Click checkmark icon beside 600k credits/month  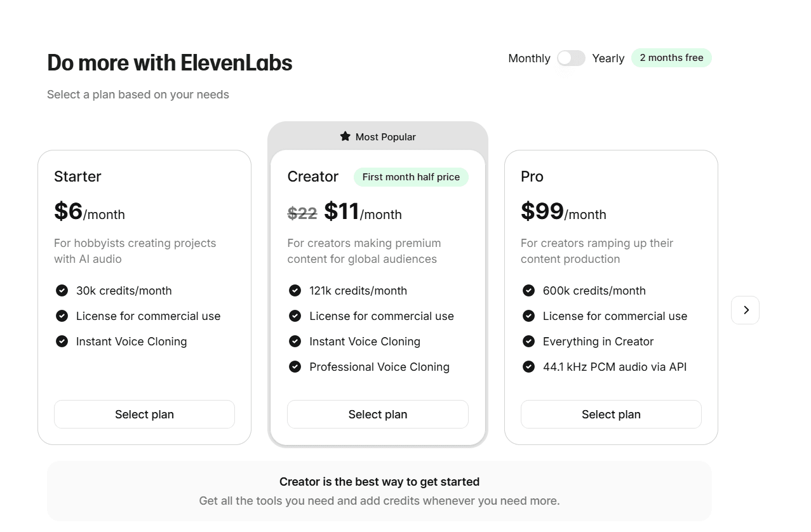pos(528,291)
